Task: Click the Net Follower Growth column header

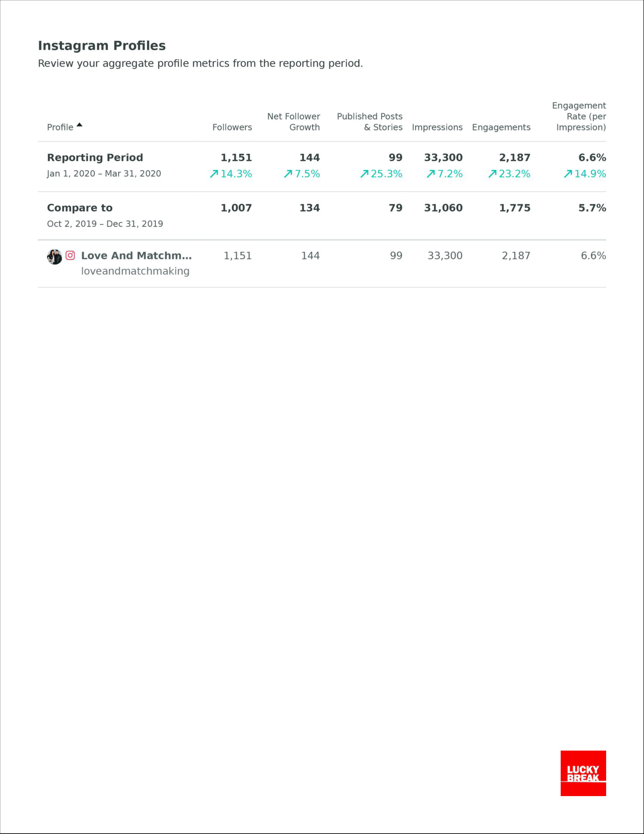Action: (293, 122)
